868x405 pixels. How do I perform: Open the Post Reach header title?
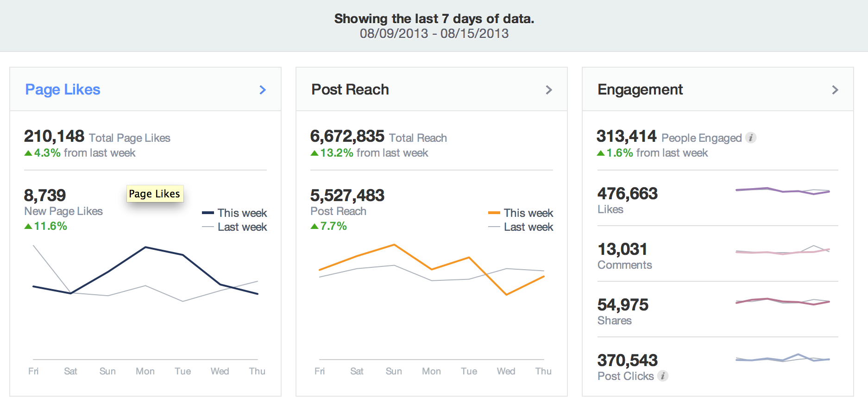350,89
